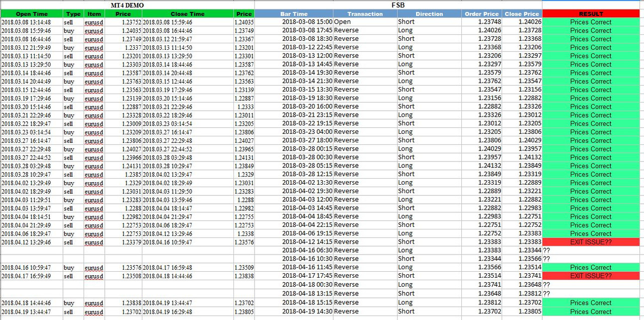Select FSB close price 1.23514
The height and width of the screenshot is (320, 644).
tap(530, 268)
